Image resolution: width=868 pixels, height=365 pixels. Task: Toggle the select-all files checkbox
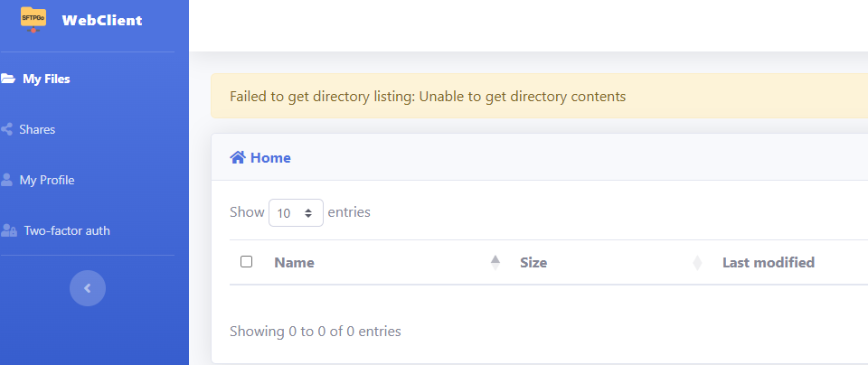point(246,262)
